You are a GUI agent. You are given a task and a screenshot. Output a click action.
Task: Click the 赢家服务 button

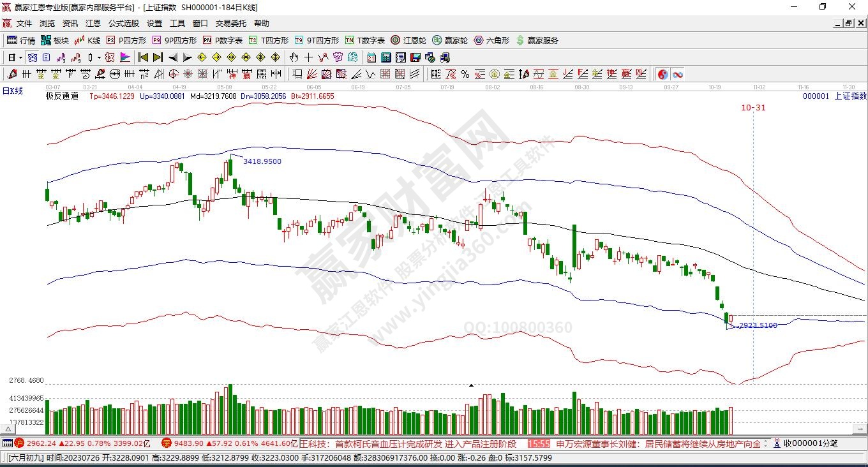(x=537, y=40)
